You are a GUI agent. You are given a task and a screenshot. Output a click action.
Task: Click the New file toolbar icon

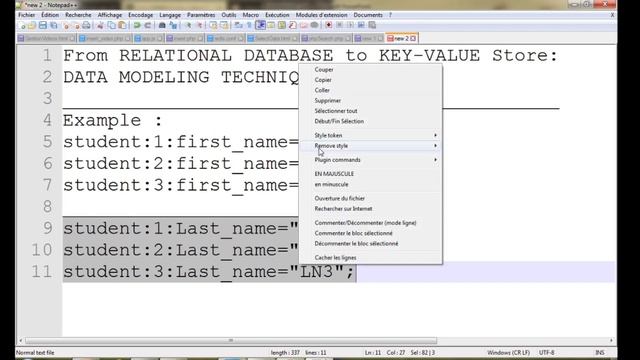tap(22, 25)
